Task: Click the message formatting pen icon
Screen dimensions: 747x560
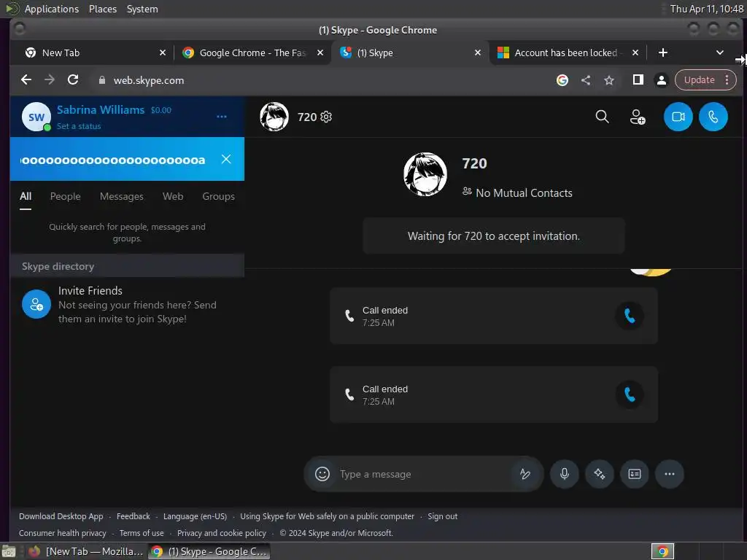Action: click(525, 474)
